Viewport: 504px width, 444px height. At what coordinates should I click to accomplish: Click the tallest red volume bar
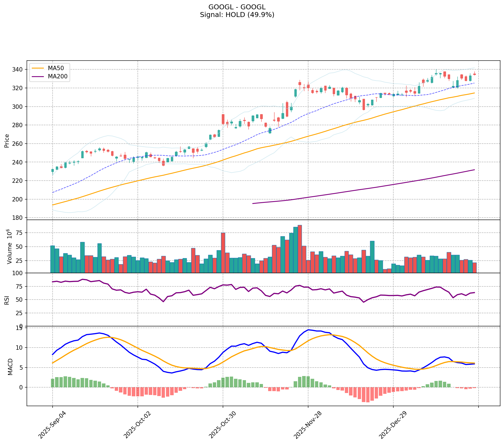[x=300, y=249]
